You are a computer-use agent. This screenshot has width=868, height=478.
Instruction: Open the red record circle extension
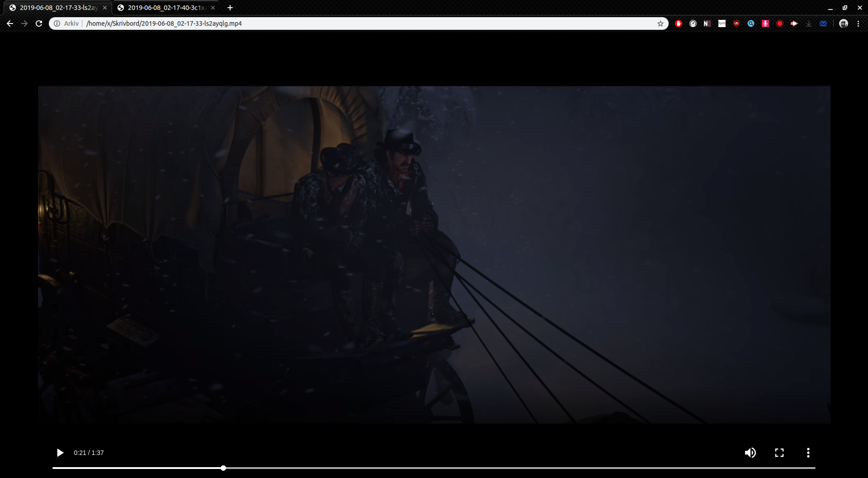pos(780,23)
